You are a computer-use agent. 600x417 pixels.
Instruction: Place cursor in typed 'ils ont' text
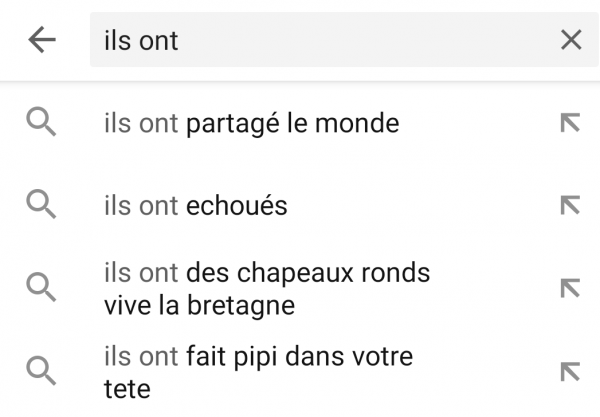(141, 40)
